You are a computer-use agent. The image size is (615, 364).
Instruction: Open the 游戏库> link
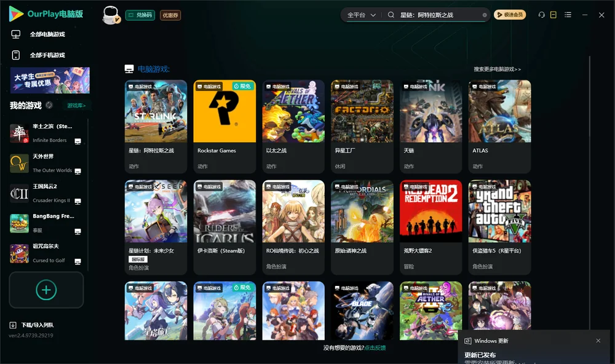76,106
